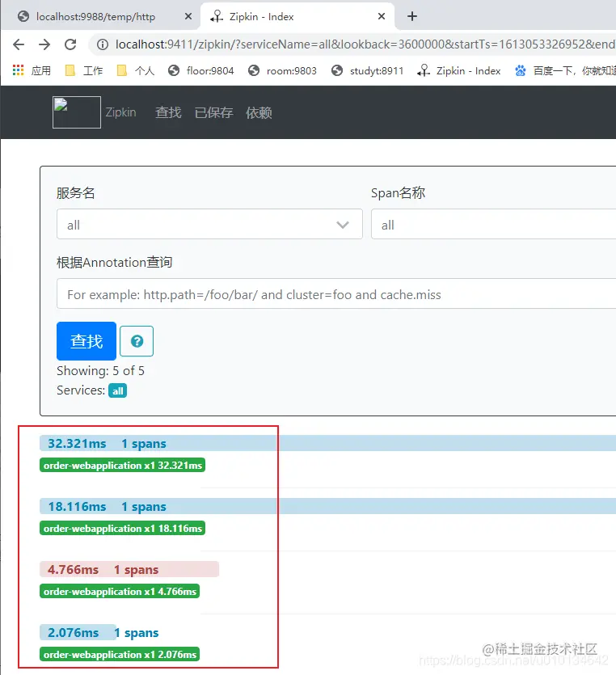Switch to localhost:9988/temp/http tab

pyautogui.click(x=95, y=16)
